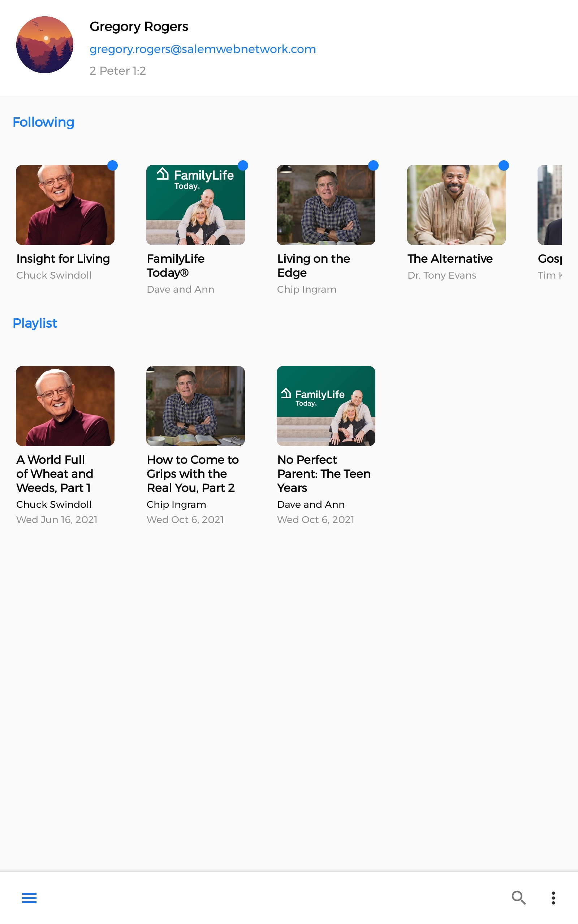Open 'How to Come to Grips with the Real You, Part 2' title

pyautogui.click(x=193, y=474)
